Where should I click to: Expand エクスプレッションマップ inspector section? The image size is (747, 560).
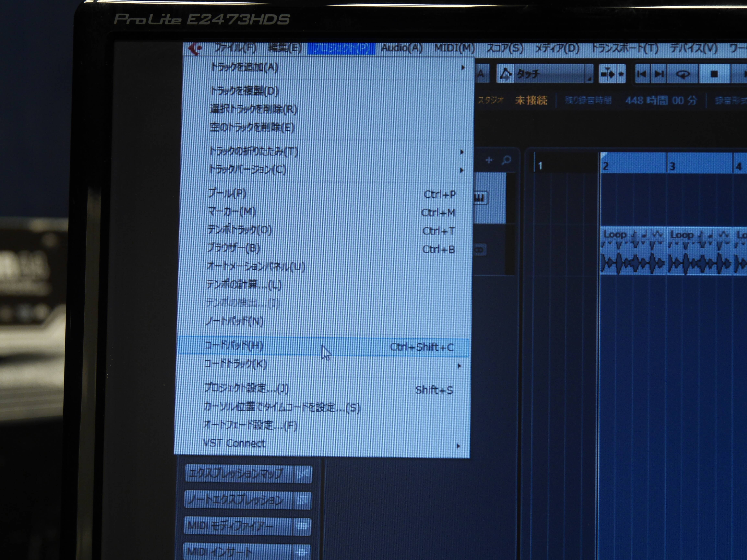coord(238,474)
